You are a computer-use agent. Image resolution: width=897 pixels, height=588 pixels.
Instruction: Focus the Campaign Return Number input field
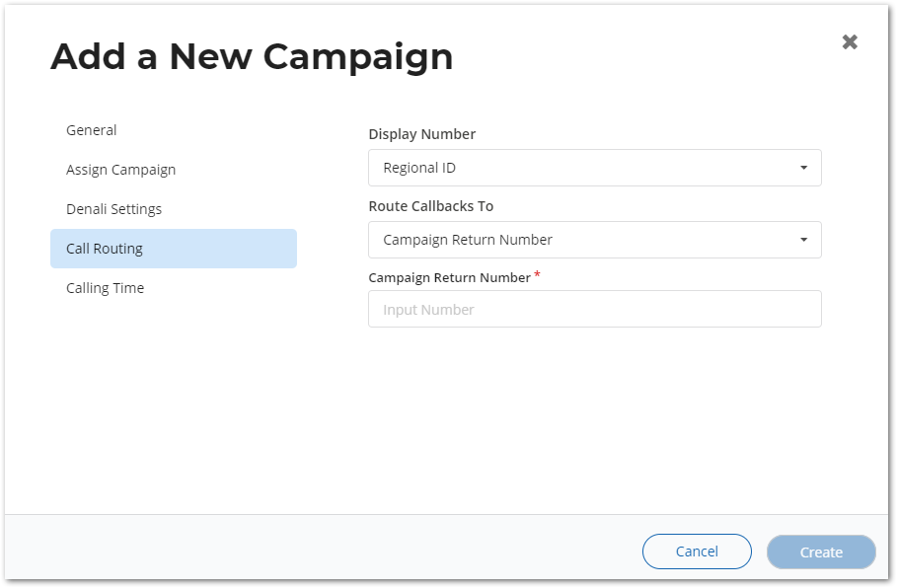tap(595, 310)
